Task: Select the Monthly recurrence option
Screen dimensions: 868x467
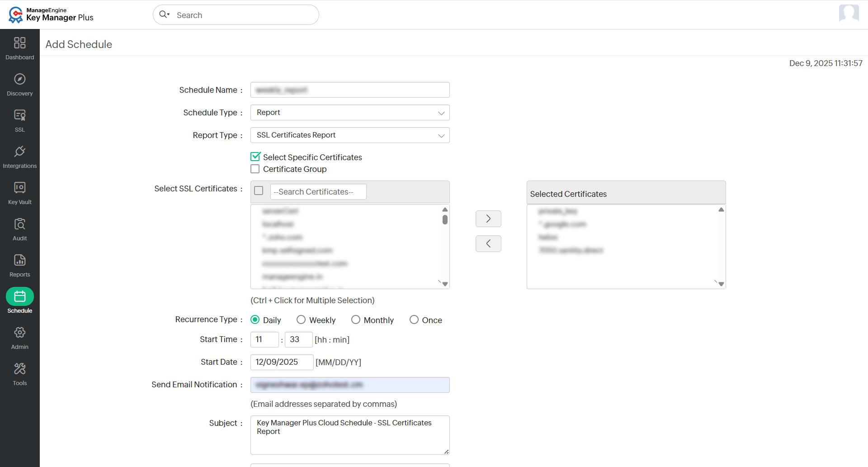Action: tap(356, 320)
